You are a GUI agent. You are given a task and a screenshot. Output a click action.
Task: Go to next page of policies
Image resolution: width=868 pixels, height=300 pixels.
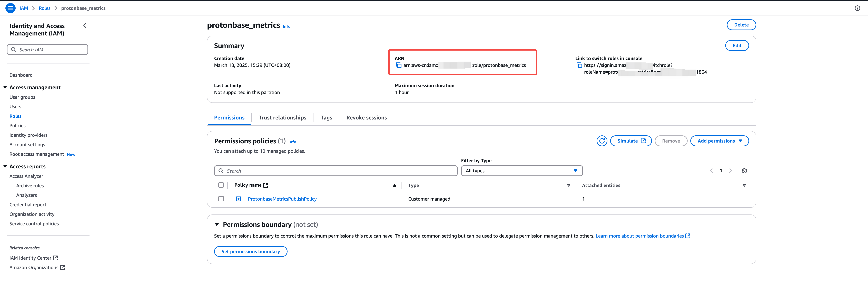pos(730,171)
